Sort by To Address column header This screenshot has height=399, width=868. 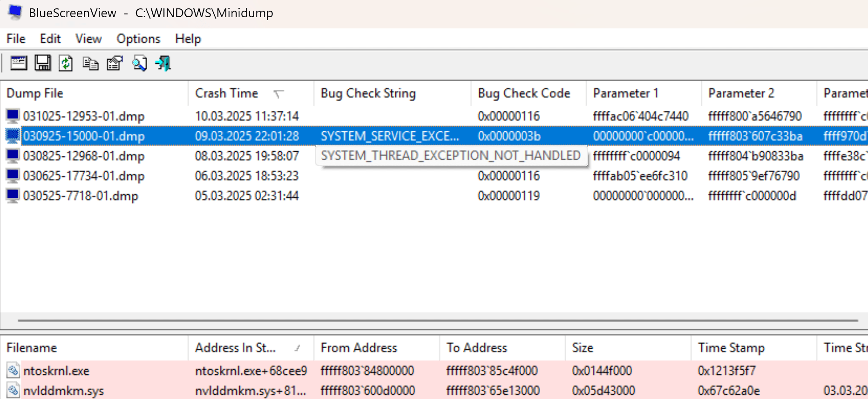502,348
